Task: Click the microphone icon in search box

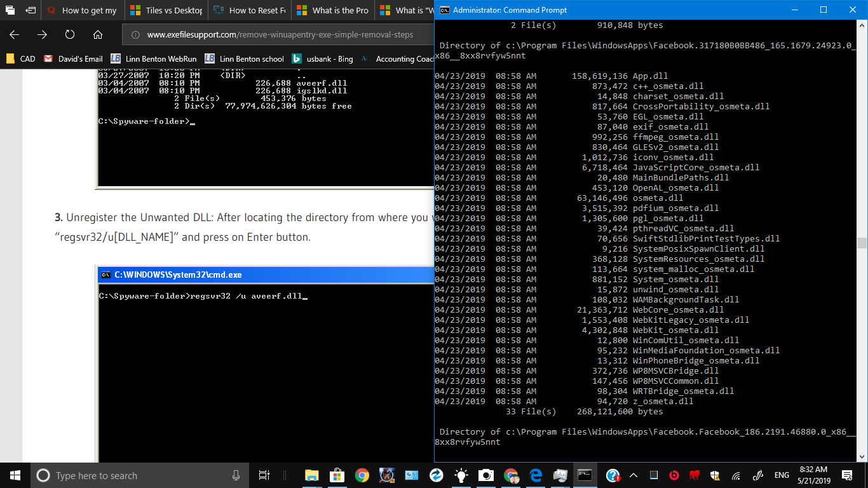Action: point(236,475)
